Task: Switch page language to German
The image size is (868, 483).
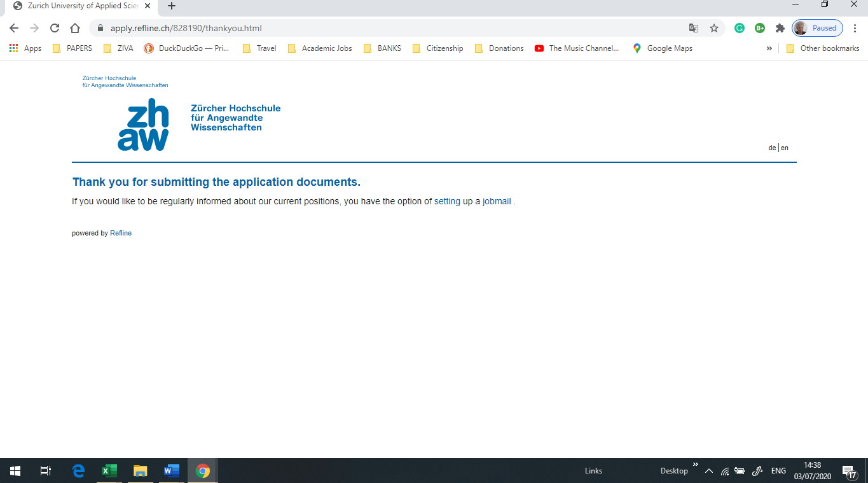Action: pyautogui.click(x=772, y=148)
